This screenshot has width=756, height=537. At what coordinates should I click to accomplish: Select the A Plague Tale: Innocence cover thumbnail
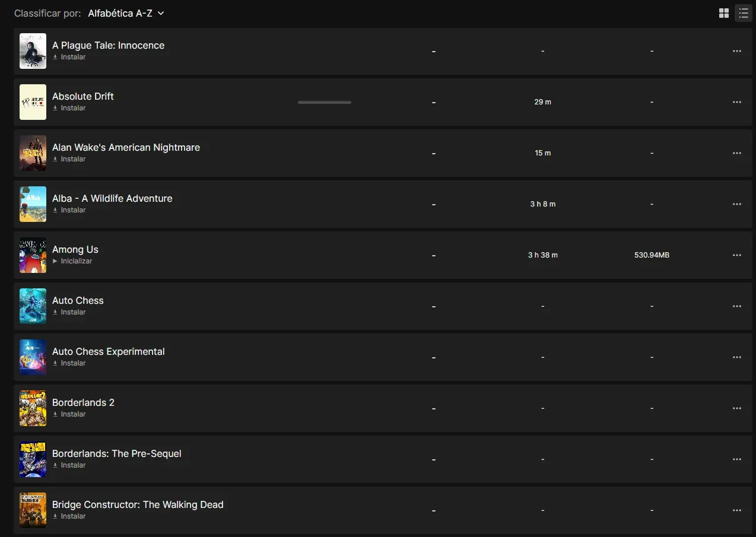pos(33,51)
